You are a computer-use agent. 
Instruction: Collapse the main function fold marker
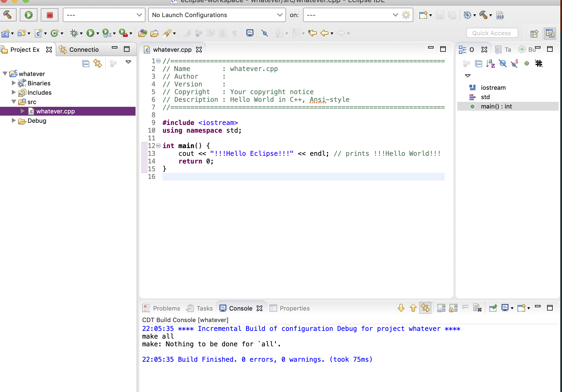click(x=158, y=146)
